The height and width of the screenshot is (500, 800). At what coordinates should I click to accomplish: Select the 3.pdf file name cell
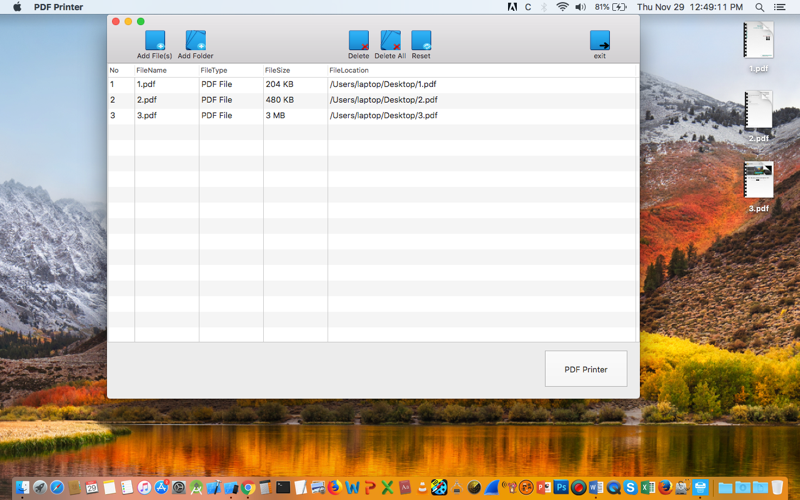tap(166, 115)
